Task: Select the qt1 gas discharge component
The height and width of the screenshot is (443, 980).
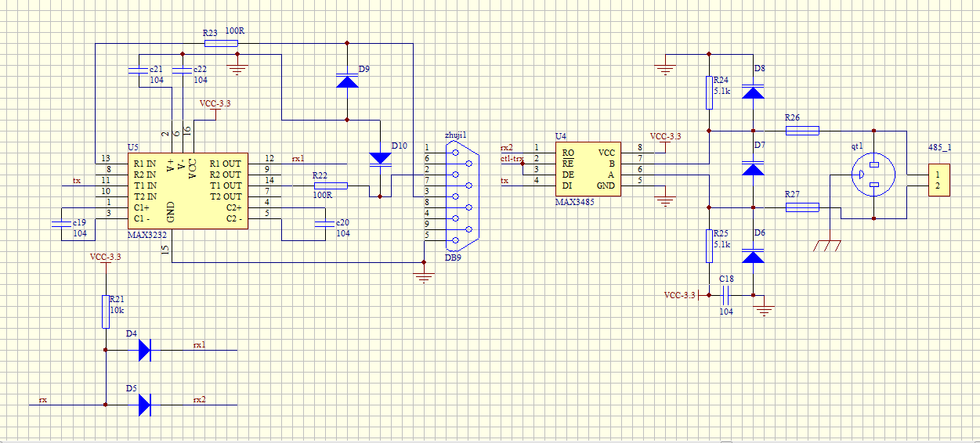Action: click(873, 174)
